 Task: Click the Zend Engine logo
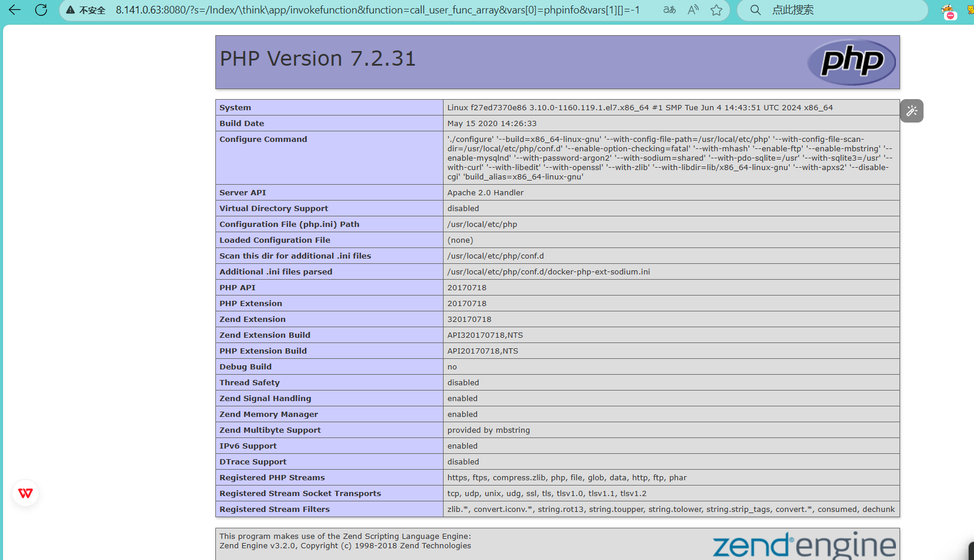(x=804, y=545)
